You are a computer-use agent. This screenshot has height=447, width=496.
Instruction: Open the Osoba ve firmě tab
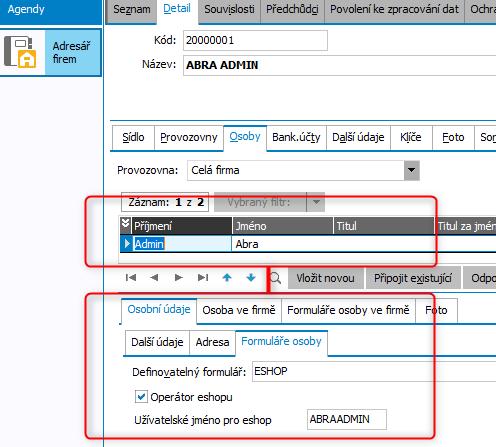point(239,311)
